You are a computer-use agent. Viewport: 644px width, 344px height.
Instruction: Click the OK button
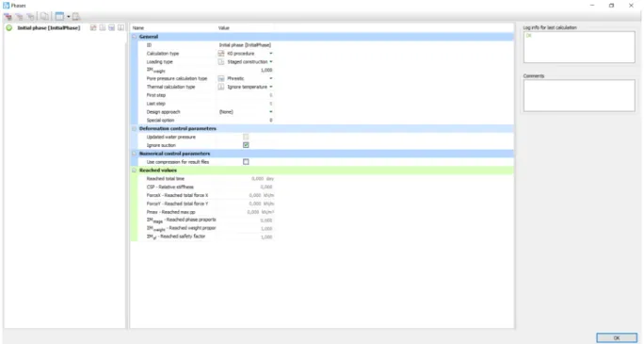(616, 337)
